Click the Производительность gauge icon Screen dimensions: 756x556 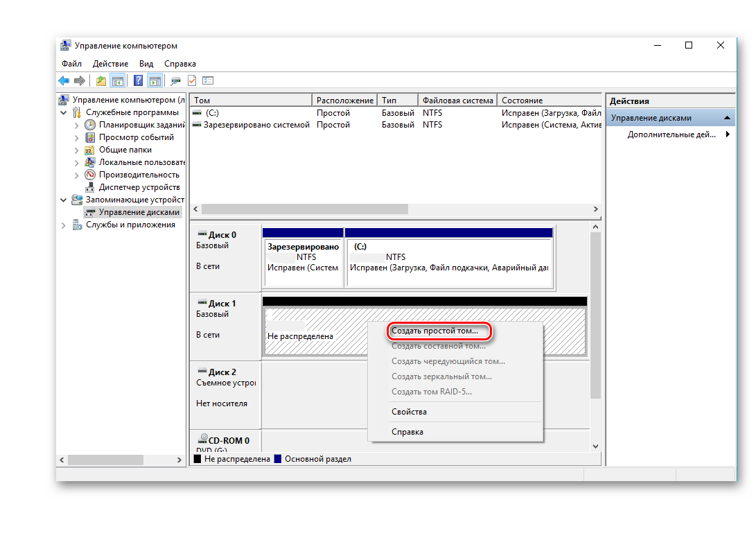click(x=89, y=175)
